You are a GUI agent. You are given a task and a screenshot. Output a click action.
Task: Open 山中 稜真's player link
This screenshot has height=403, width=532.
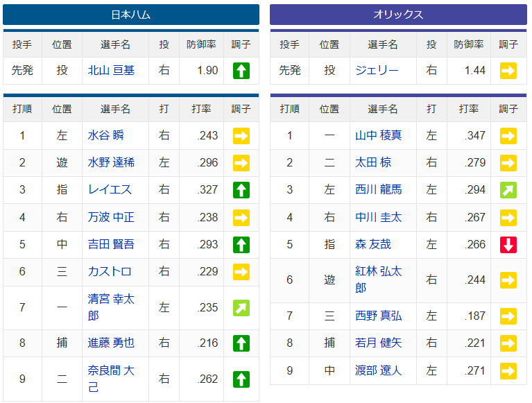pos(378,135)
